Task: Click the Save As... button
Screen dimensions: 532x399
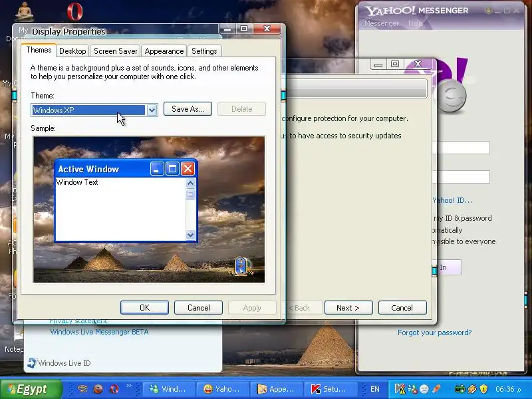Action: (188, 109)
